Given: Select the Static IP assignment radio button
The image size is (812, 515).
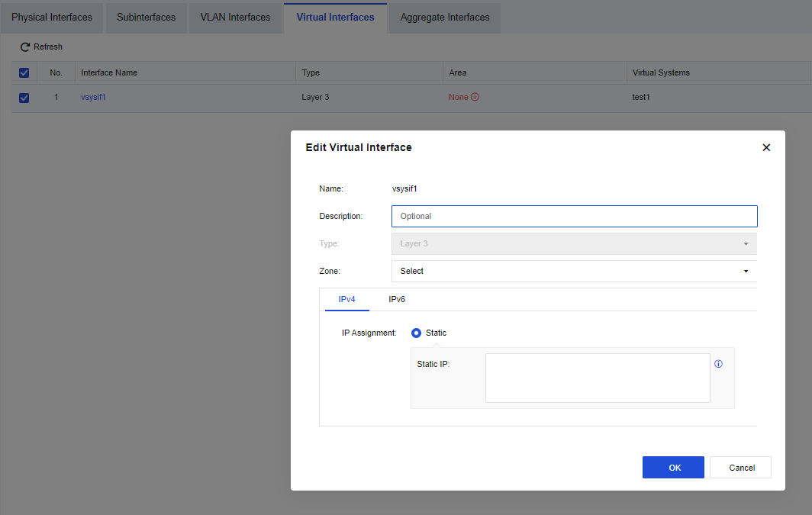Looking at the screenshot, I should click(417, 333).
